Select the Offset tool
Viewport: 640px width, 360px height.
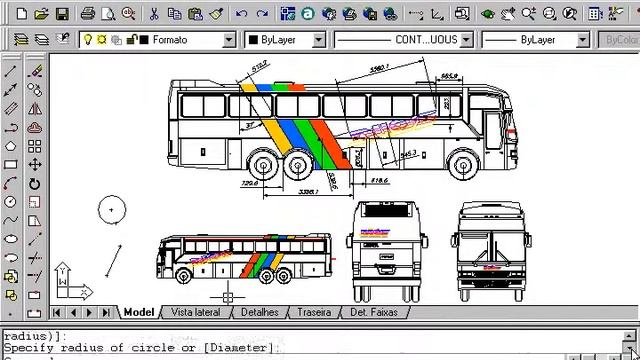click(35, 128)
